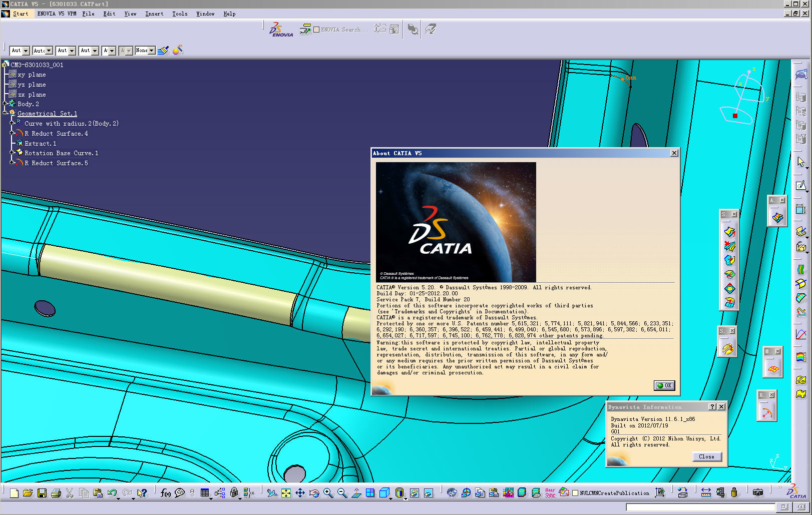This screenshot has height=515, width=812.
Task: Select the Pan tool
Action: (x=300, y=493)
